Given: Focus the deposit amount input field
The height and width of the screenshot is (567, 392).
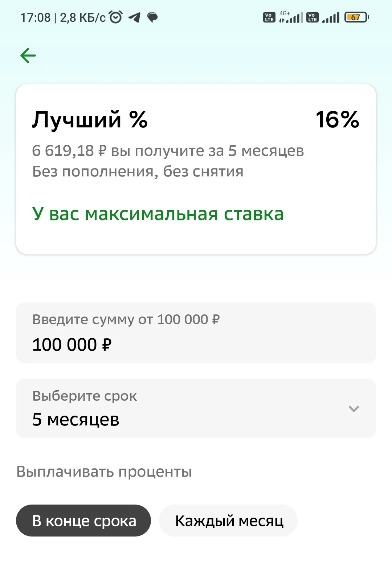Looking at the screenshot, I should point(196,333).
